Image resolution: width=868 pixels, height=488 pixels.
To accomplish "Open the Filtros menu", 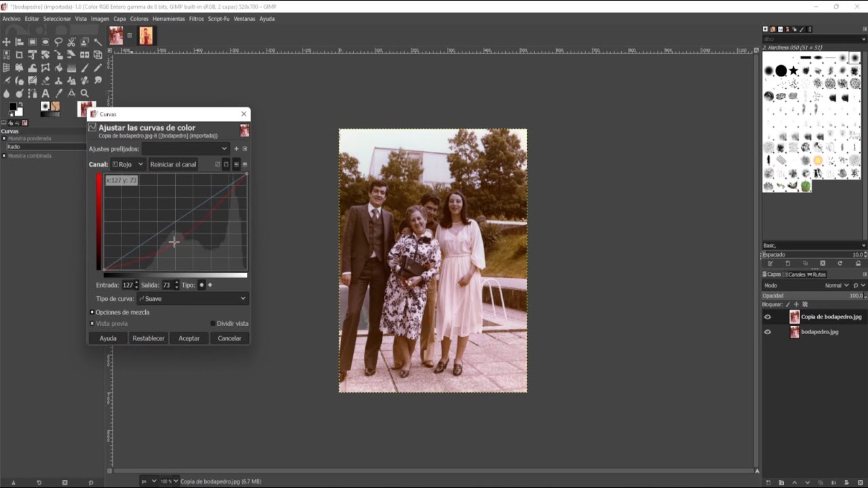I will click(197, 19).
